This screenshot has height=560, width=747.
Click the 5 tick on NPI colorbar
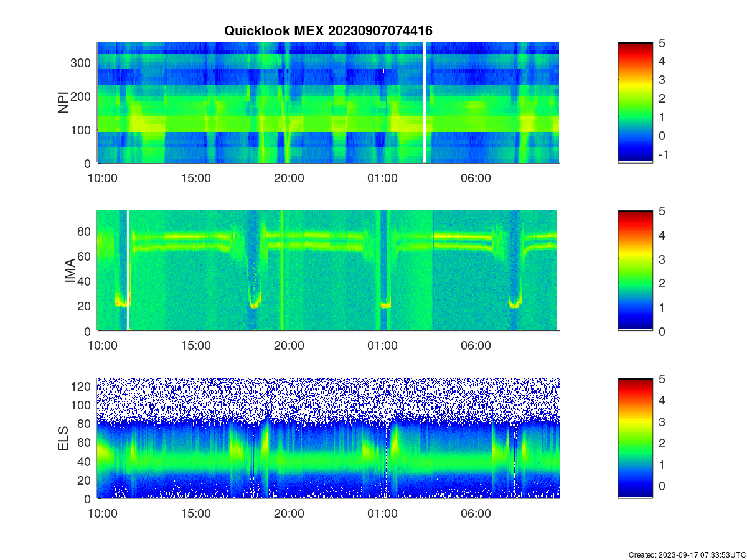tap(662, 42)
